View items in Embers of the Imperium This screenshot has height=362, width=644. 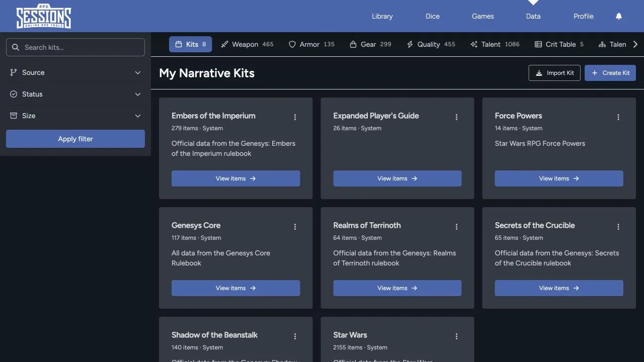[235, 178]
